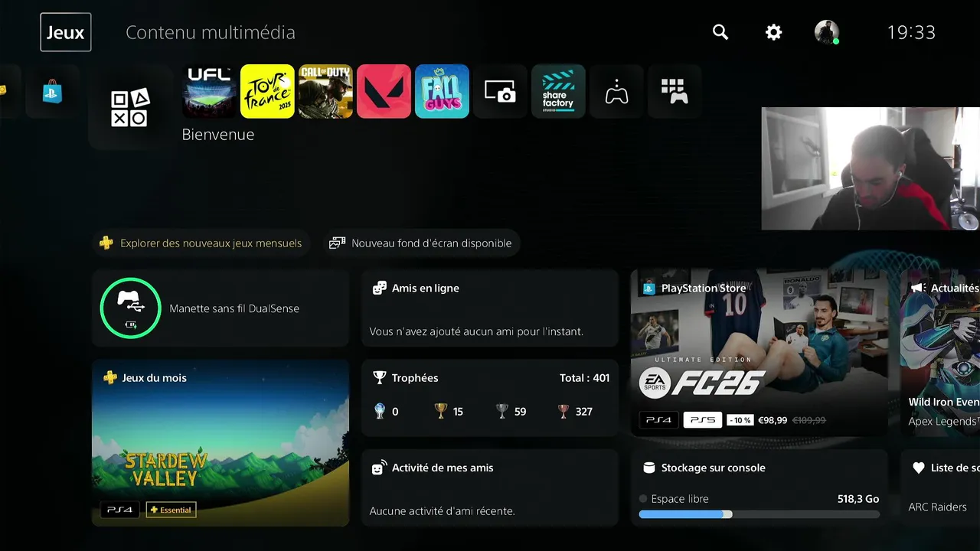
Task: Click the platinum trophy count icon
Action: [380, 412]
